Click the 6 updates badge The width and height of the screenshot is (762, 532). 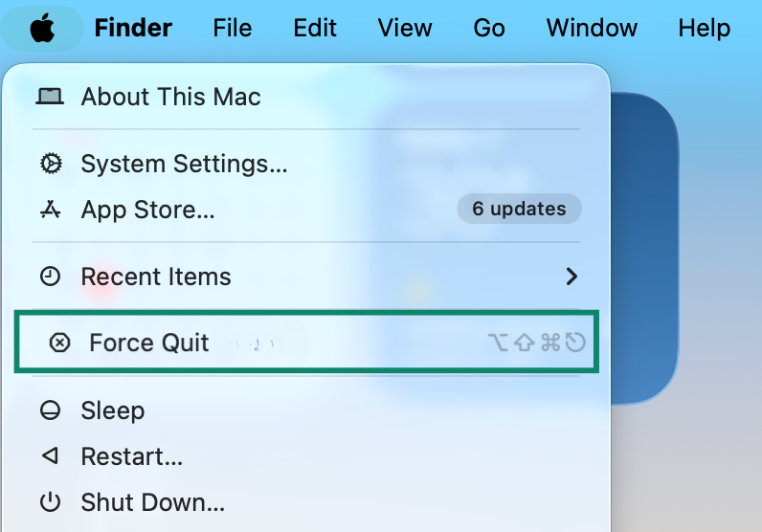(519, 209)
